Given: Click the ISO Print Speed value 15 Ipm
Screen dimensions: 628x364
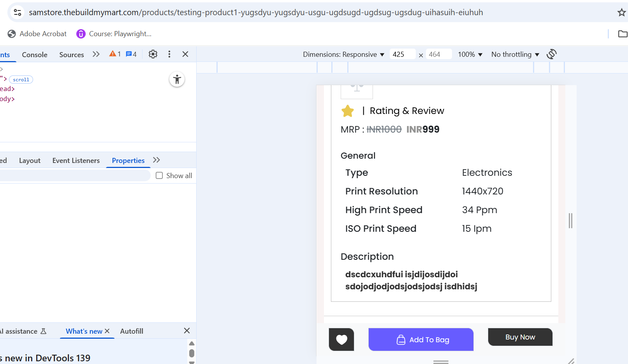Looking at the screenshot, I should click(x=477, y=229).
